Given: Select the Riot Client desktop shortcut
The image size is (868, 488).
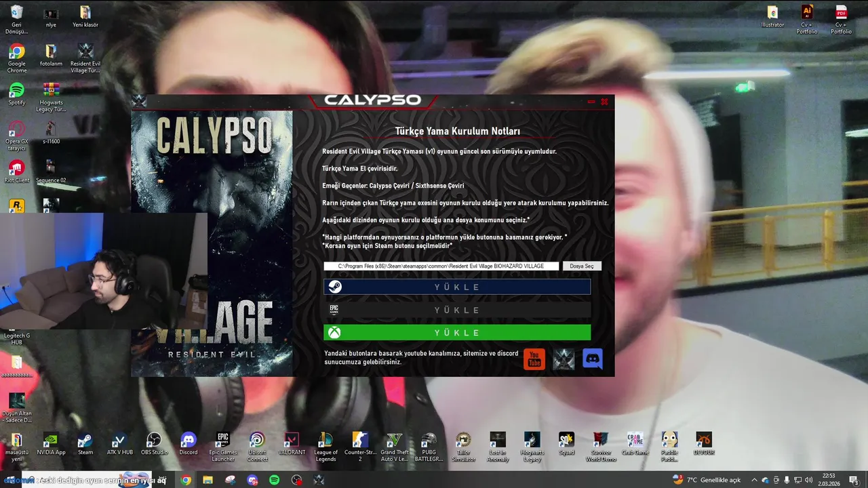Looking at the screenshot, I should [16, 171].
